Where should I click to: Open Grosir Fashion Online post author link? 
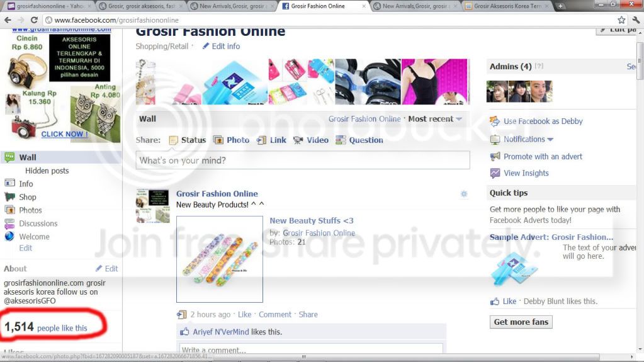pyautogui.click(x=217, y=193)
